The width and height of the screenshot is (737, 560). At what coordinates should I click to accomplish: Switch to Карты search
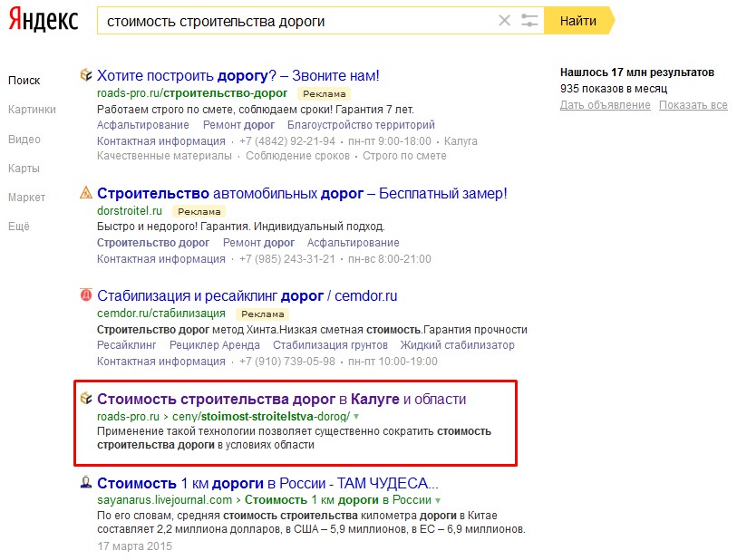24,169
